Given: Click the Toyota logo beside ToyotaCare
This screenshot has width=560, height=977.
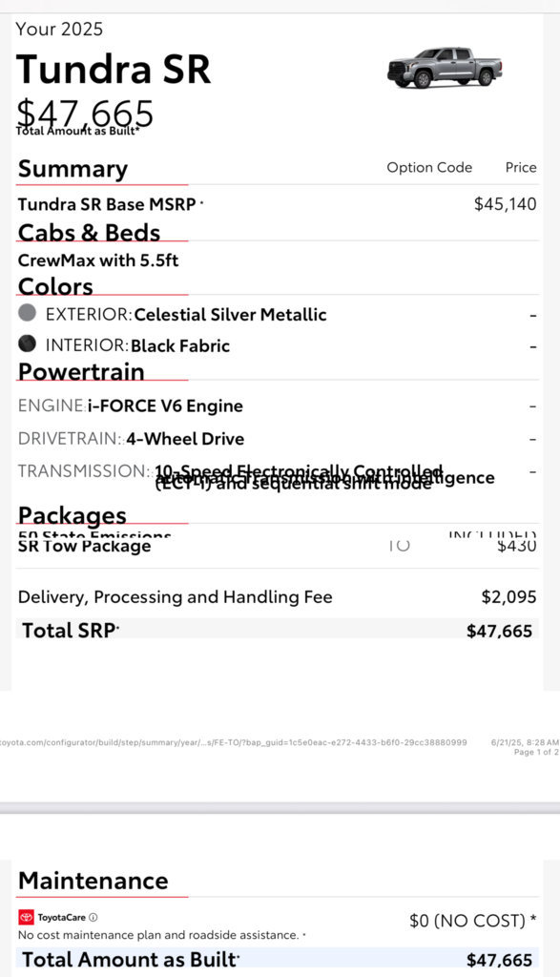Looking at the screenshot, I should (x=26, y=917).
